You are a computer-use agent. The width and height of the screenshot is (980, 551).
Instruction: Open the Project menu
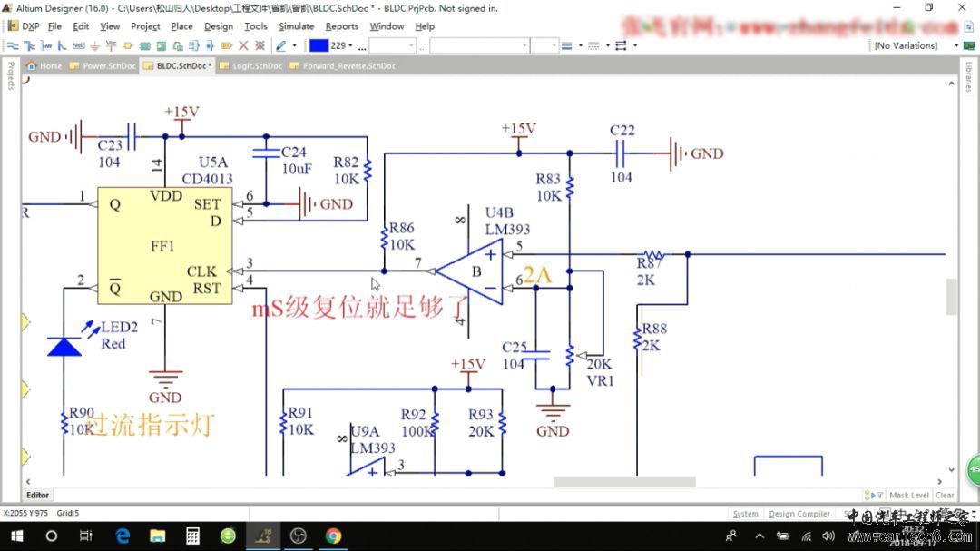145,26
